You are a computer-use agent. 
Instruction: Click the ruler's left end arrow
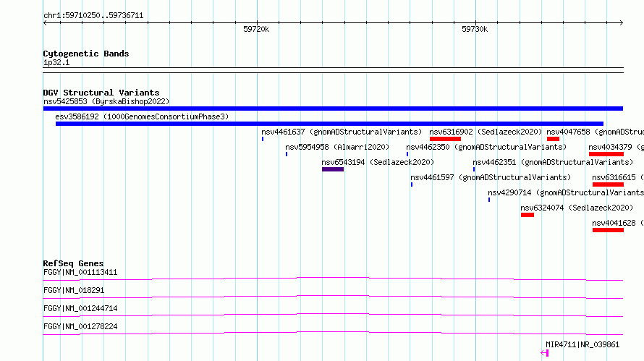pyautogui.click(x=45, y=23)
